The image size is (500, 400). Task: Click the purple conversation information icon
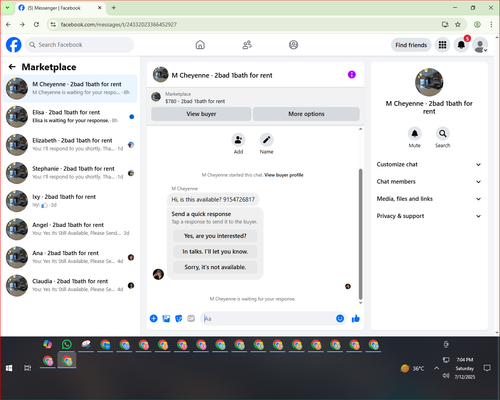[x=352, y=75]
